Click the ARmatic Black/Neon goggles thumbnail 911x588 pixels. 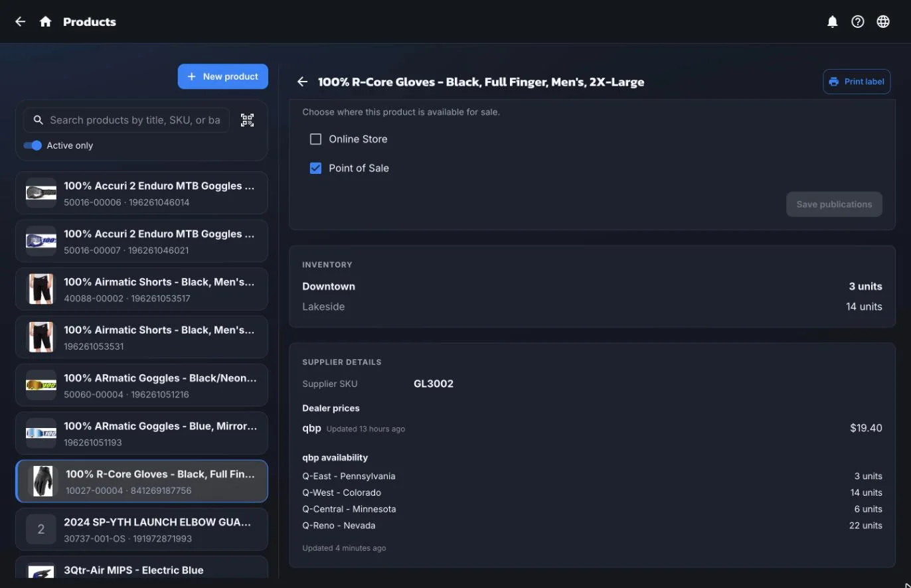[x=41, y=385]
